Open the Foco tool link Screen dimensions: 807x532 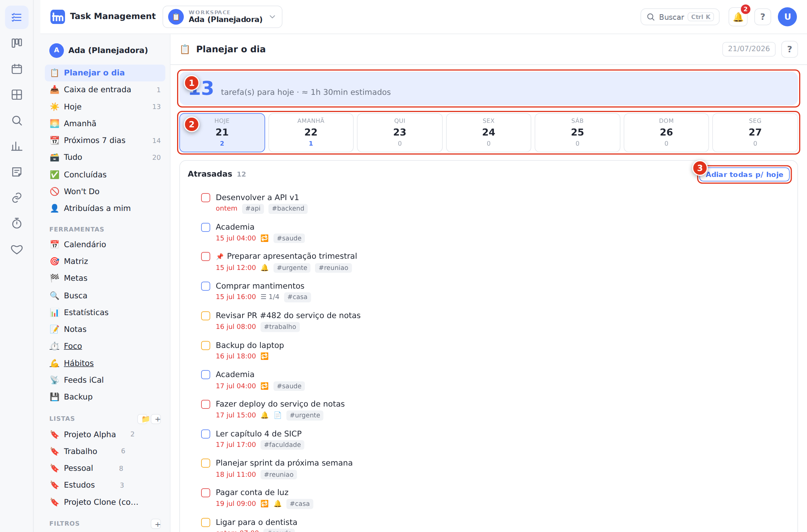[73, 346]
